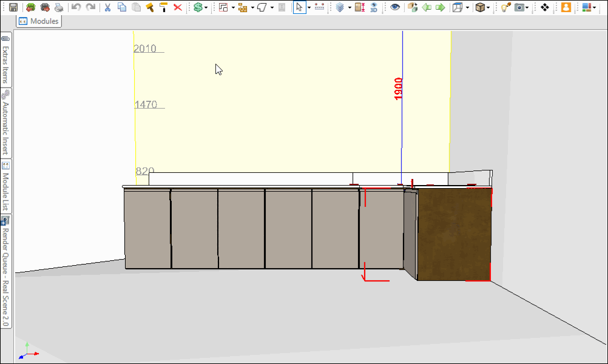
Task: Click the floor plan walls icon
Action: tap(223, 7)
